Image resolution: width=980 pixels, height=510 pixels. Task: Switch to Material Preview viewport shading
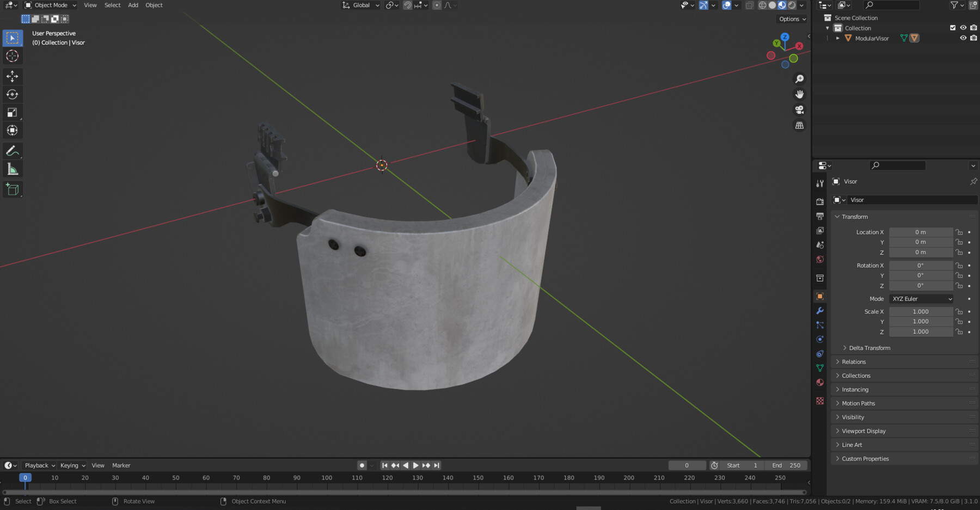(x=782, y=5)
